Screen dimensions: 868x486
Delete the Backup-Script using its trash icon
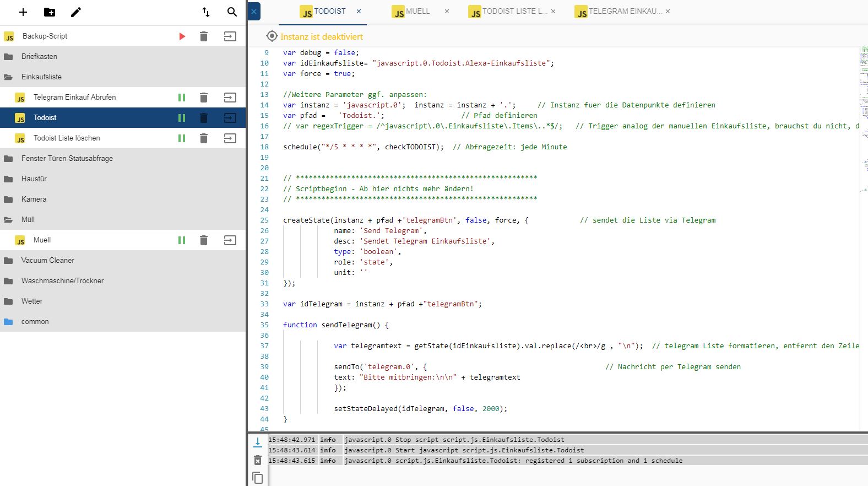coord(204,36)
